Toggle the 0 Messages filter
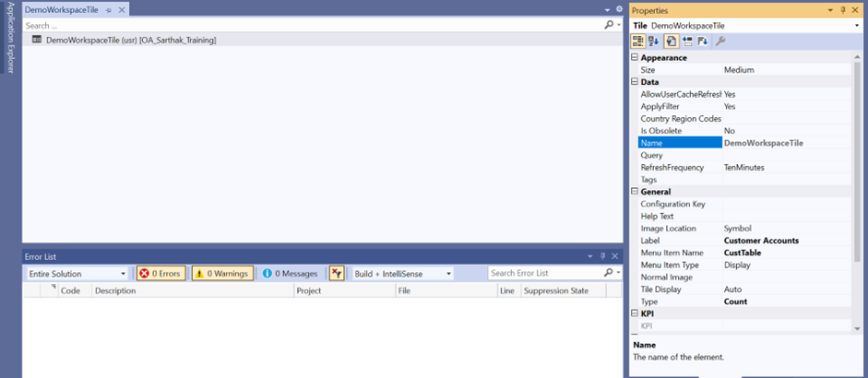Screen dimensions: 868x378 point(290,274)
